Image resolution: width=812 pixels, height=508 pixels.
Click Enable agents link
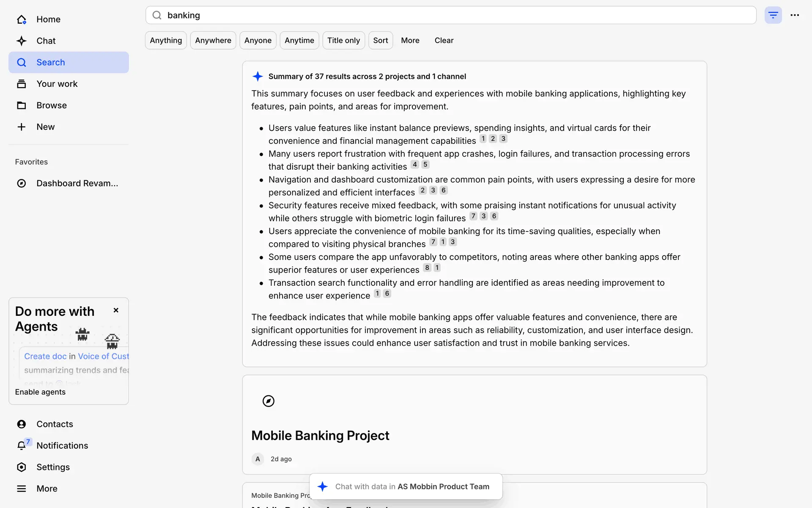40,392
